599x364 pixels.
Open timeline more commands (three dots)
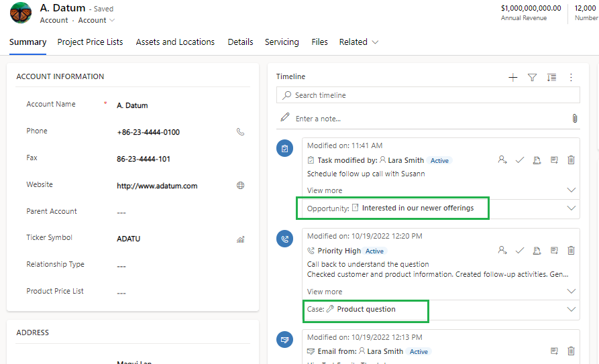click(x=571, y=78)
